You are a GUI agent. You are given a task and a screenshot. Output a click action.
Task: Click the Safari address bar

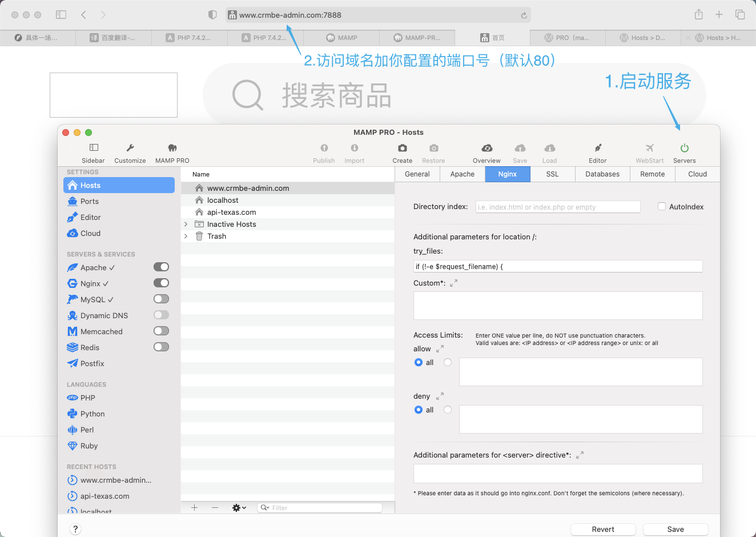(378, 15)
